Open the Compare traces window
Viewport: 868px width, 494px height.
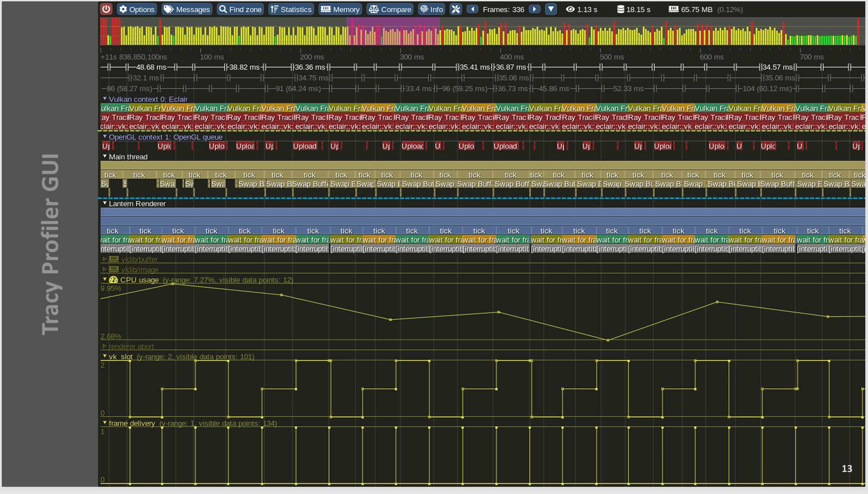coord(390,9)
